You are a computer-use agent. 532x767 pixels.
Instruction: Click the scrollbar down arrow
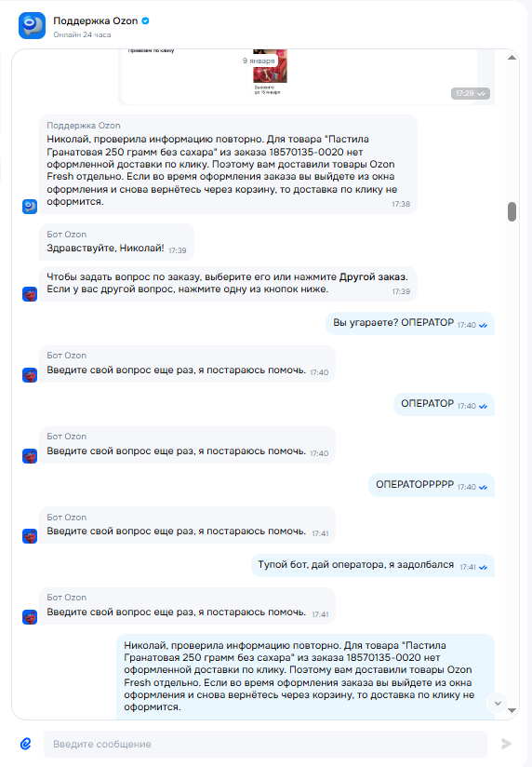pyautogui.click(x=512, y=710)
